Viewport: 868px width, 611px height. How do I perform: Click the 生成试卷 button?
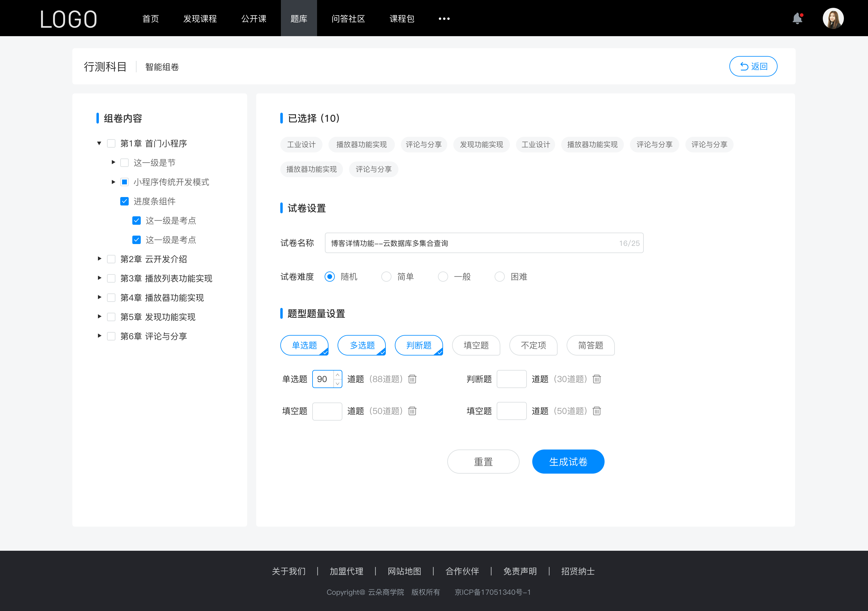[568, 462]
